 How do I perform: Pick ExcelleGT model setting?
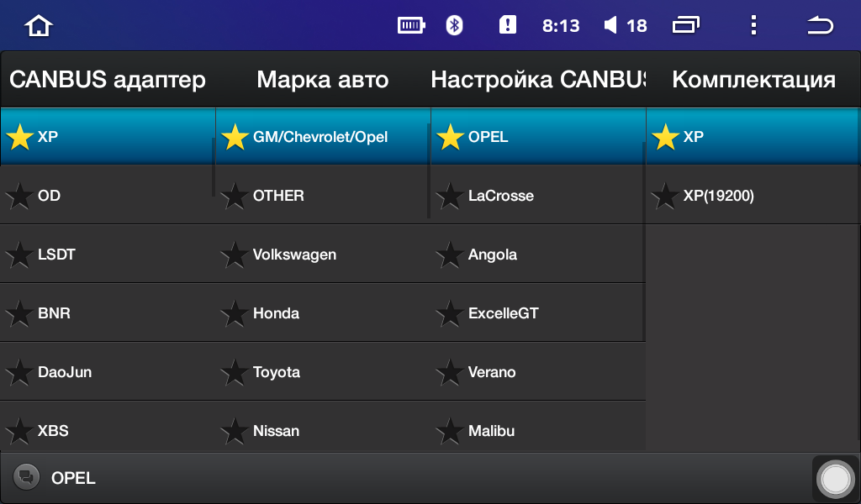[538, 312]
